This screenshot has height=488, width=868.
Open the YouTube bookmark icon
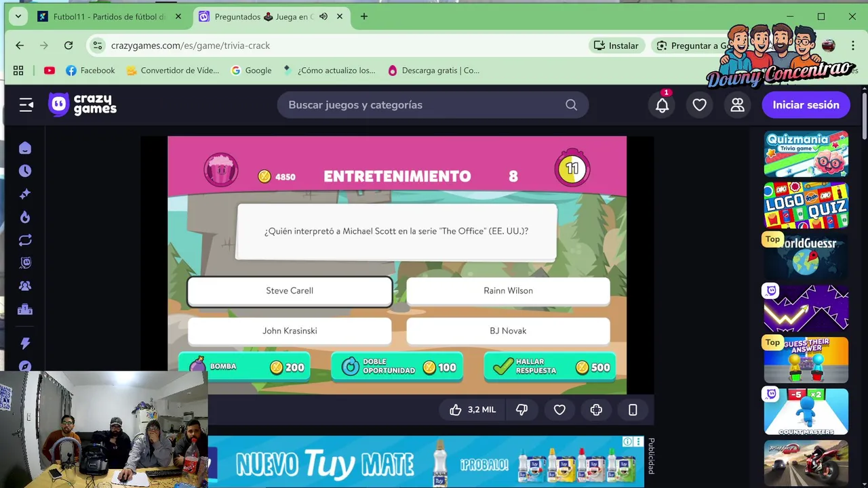coord(50,70)
